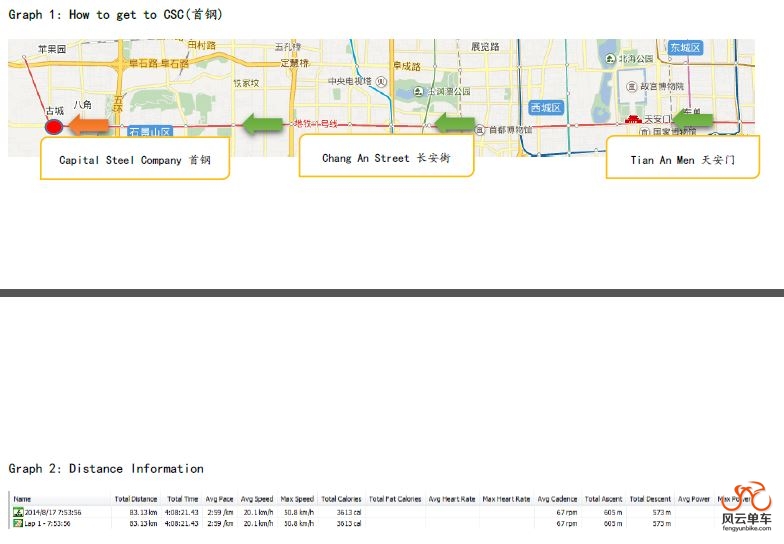Click the activity icon beside 2014/8/17 row
784x544 pixels.
17,512
